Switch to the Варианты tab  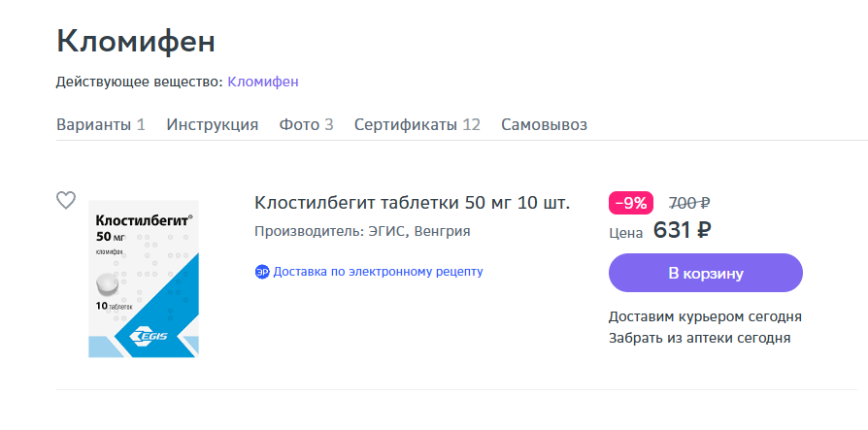[101, 124]
